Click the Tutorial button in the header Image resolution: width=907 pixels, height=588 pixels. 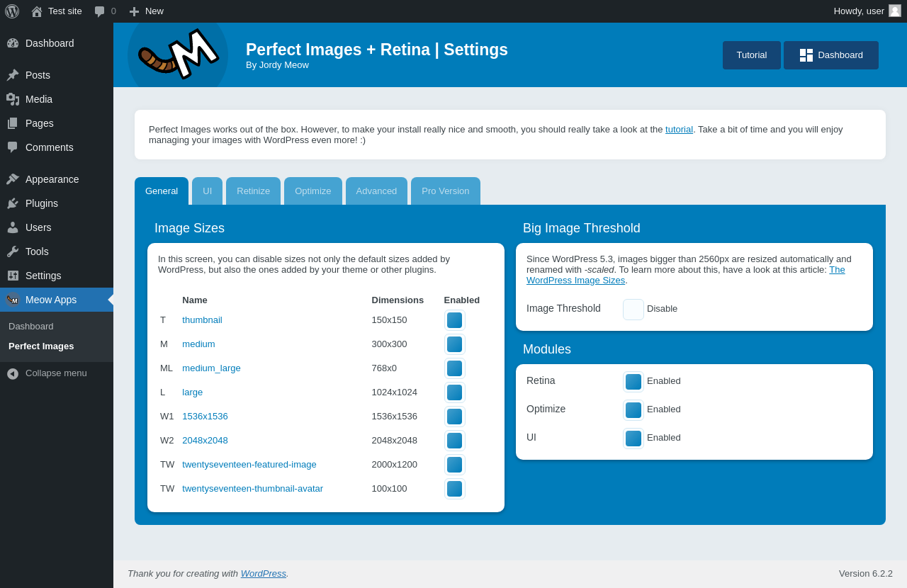tap(751, 55)
